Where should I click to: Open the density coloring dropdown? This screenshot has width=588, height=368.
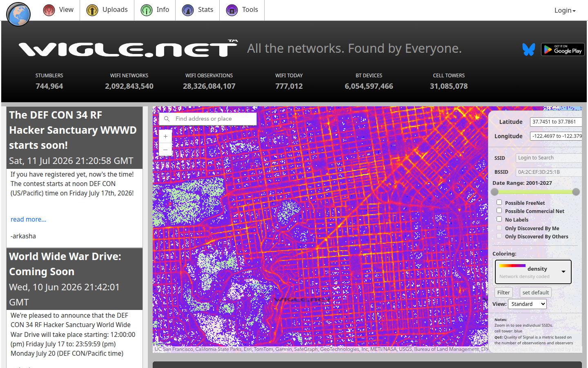click(533, 272)
